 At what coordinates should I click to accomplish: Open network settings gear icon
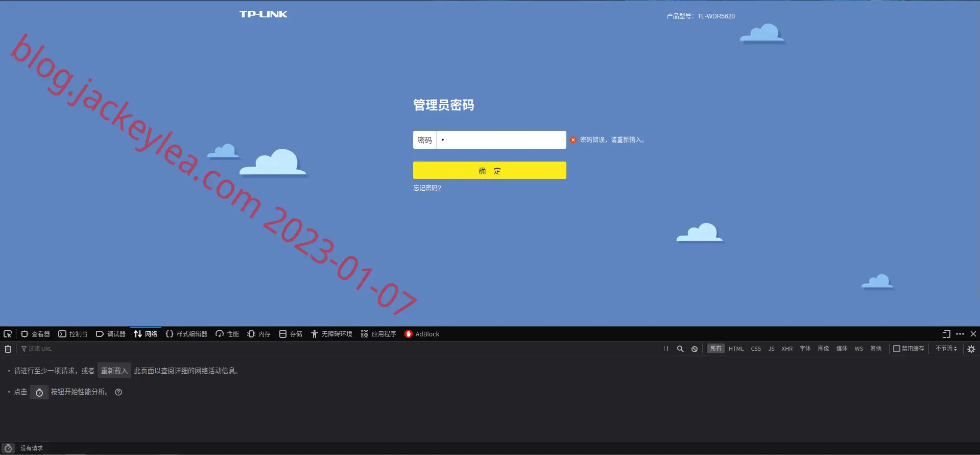coord(971,349)
